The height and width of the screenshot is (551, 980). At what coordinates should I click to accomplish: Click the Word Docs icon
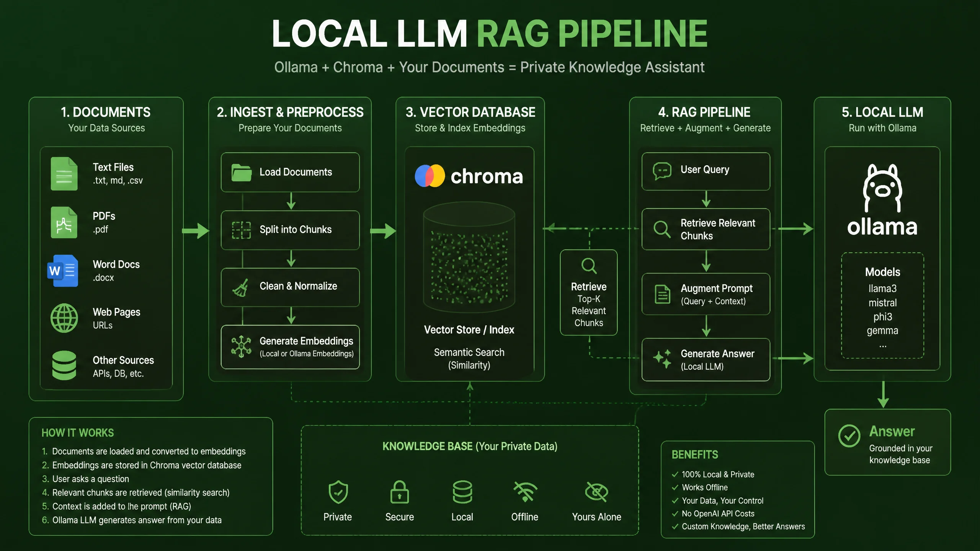[x=63, y=271]
